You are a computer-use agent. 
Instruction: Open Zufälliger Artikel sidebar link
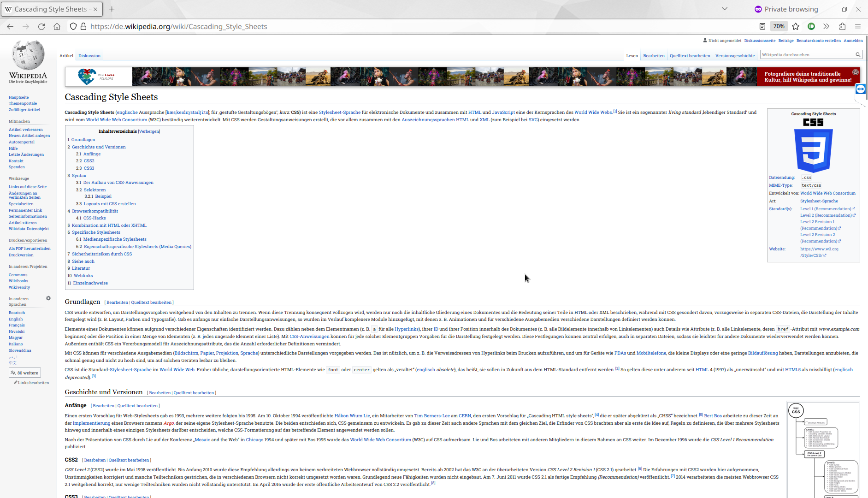pyautogui.click(x=24, y=110)
